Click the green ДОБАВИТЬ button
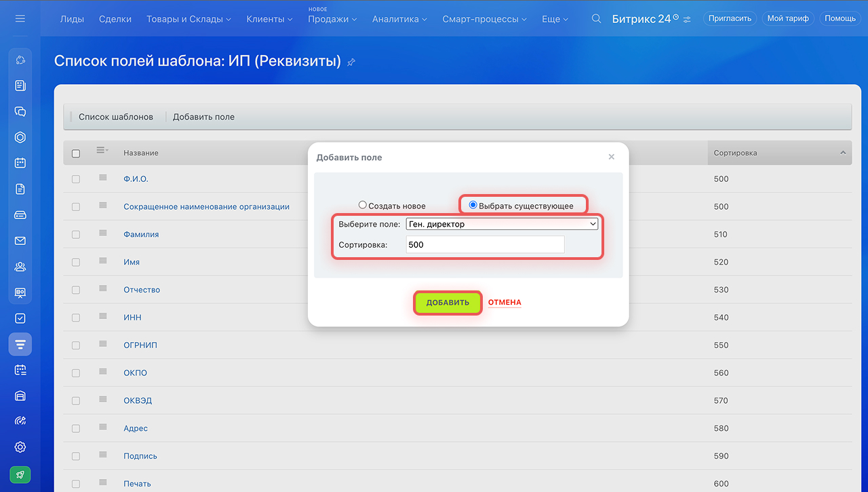868x492 pixels. [448, 303]
